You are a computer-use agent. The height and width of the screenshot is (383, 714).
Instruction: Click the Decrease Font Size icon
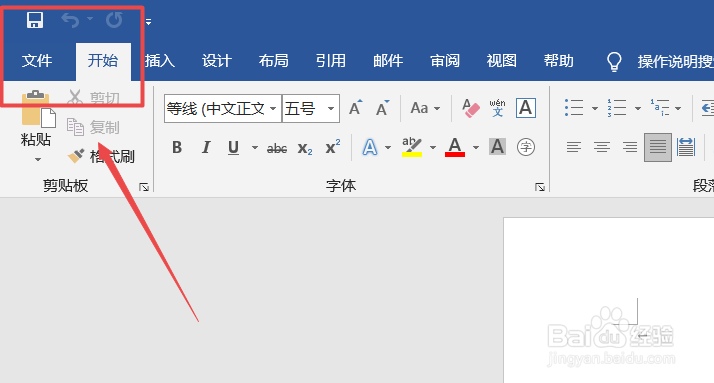(x=382, y=108)
